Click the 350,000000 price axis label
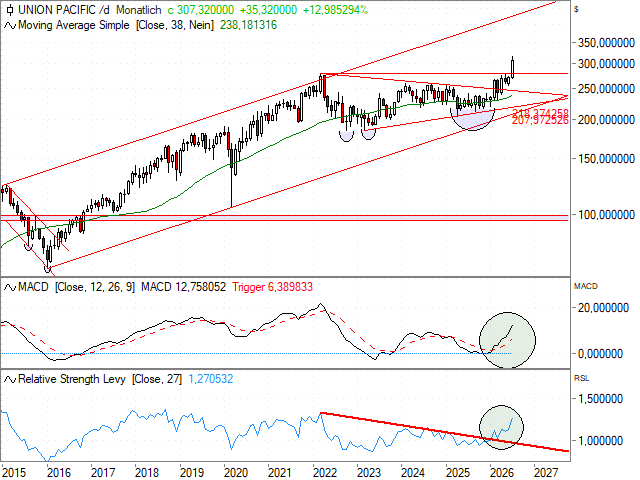The width and height of the screenshot is (640, 480). (606, 43)
